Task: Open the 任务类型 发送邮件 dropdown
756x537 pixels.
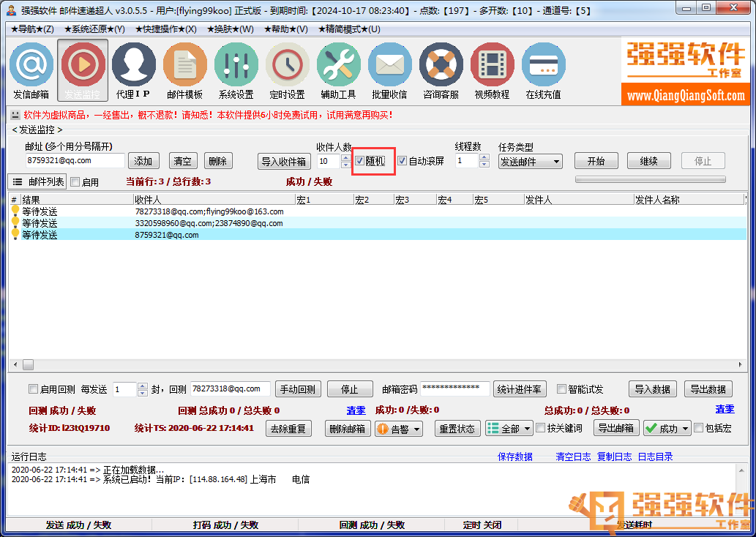Action: tap(531, 162)
